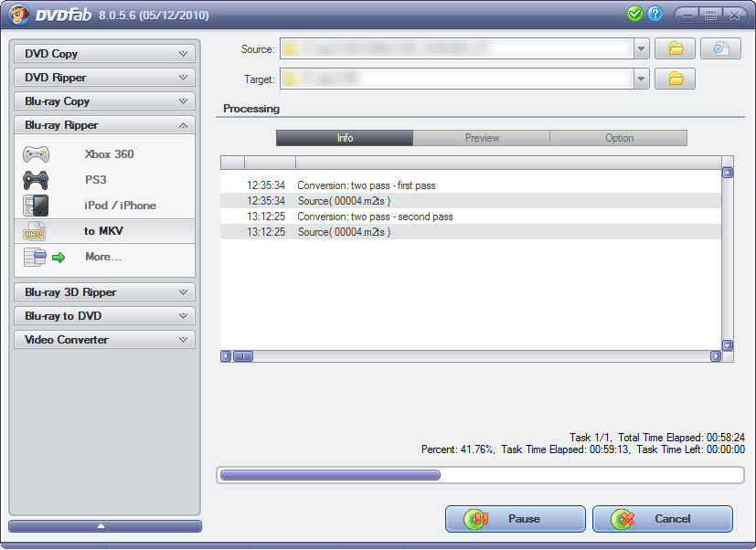756x550 pixels.
Task: Open the Target path dropdown arrow
Action: pos(641,79)
